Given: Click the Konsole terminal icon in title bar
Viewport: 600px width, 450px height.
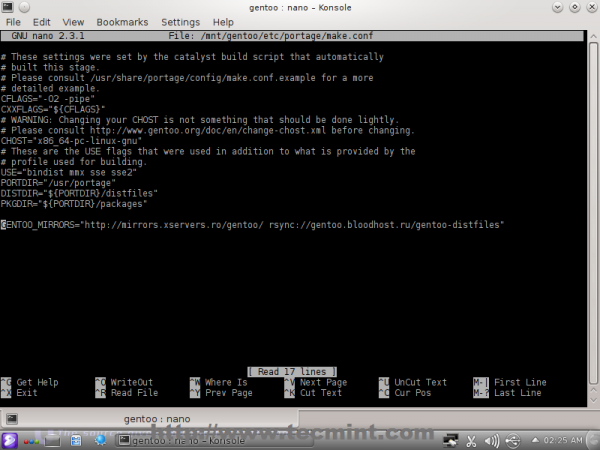Looking at the screenshot, I should pyautogui.click(x=7, y=7).
